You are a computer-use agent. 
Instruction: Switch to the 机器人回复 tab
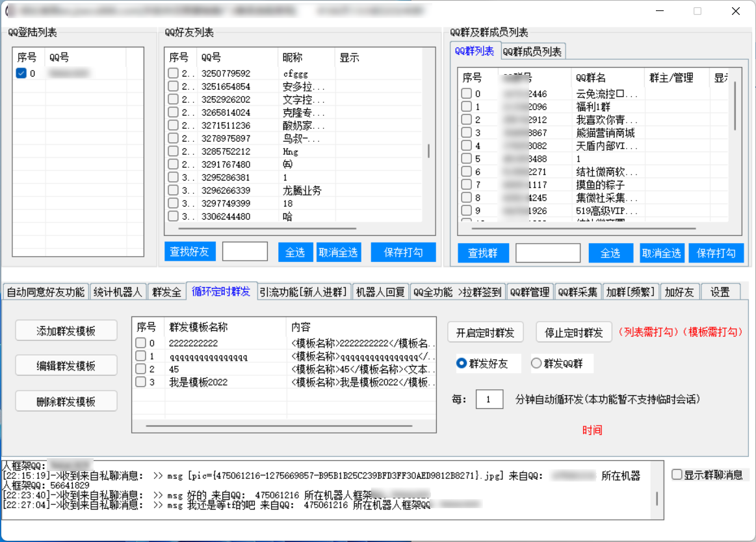point(380,292)
